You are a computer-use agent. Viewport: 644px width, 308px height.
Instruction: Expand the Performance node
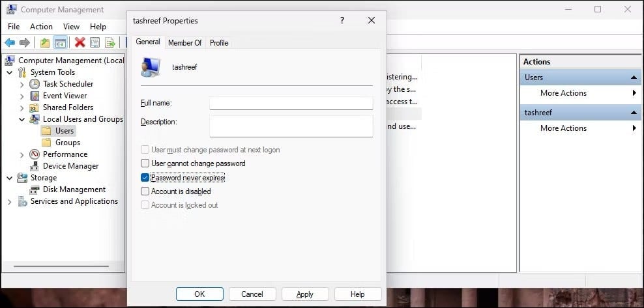(22, 155)
